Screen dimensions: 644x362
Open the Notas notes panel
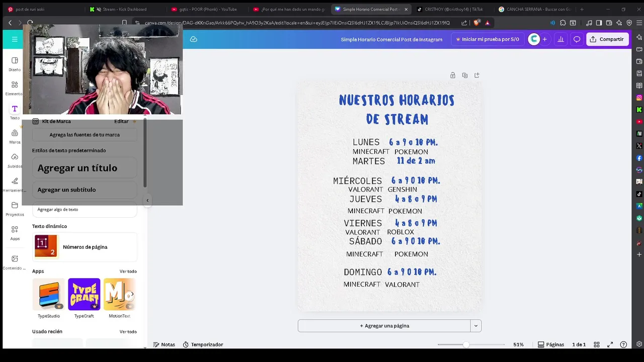tap(164, 344)
